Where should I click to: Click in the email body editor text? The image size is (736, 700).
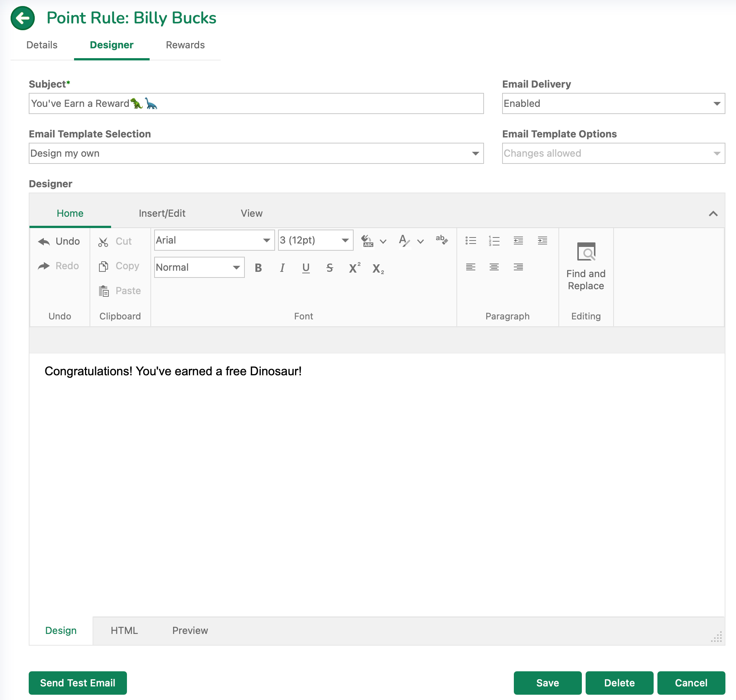173,371
